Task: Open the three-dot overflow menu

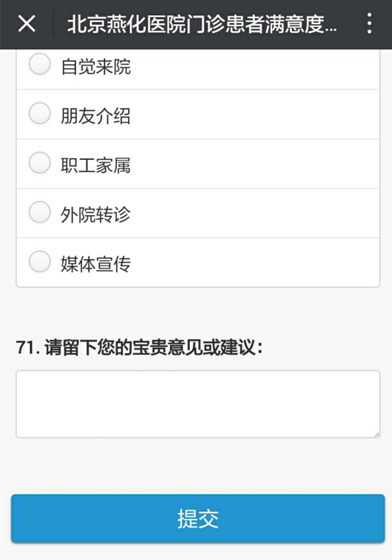Action: 370,24
